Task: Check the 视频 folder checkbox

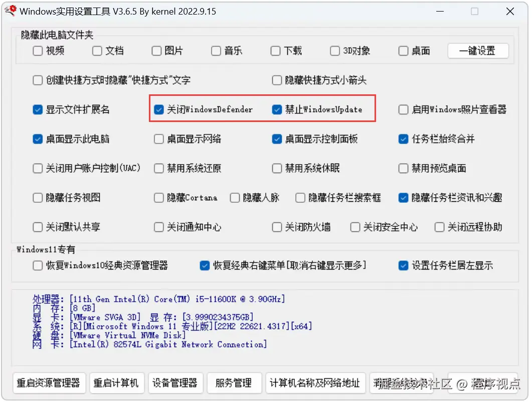Action: coord(38,51)
